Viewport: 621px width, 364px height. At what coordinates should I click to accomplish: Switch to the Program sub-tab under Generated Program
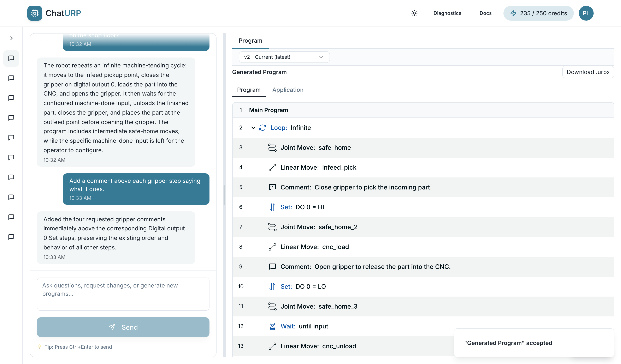(249, 90)
